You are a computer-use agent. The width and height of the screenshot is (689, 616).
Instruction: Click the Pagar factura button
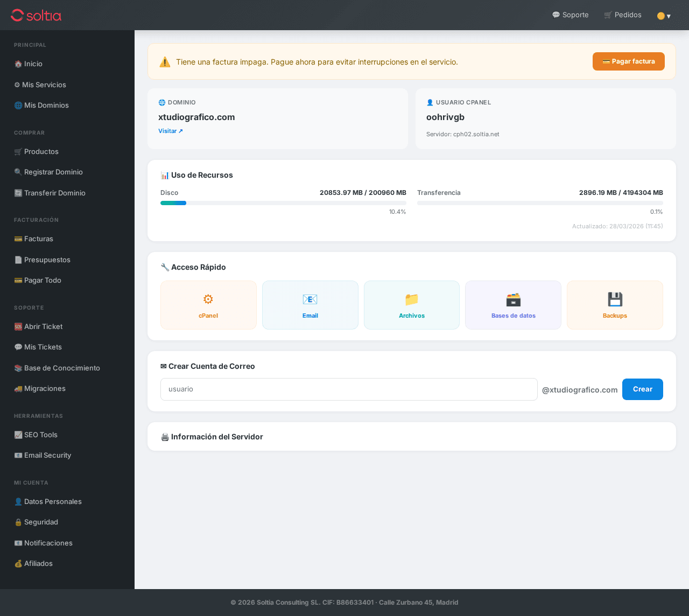(x=628, y=61)
